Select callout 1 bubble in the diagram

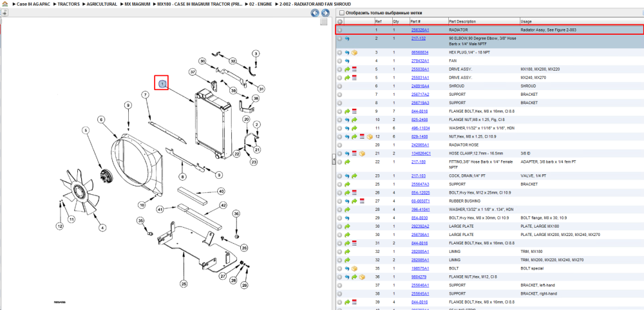coord(162,84)
